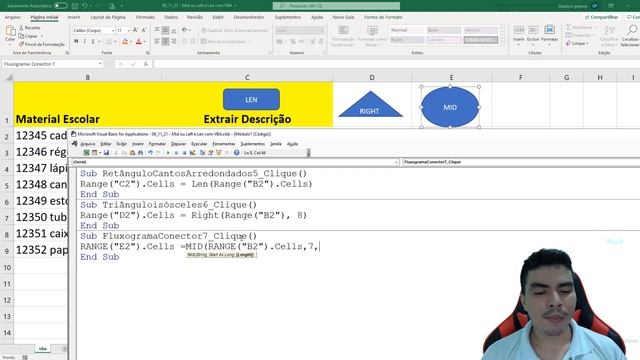The image size is (640, 360).
Task: Select the Normal cell style
Action: click(407, 30)
